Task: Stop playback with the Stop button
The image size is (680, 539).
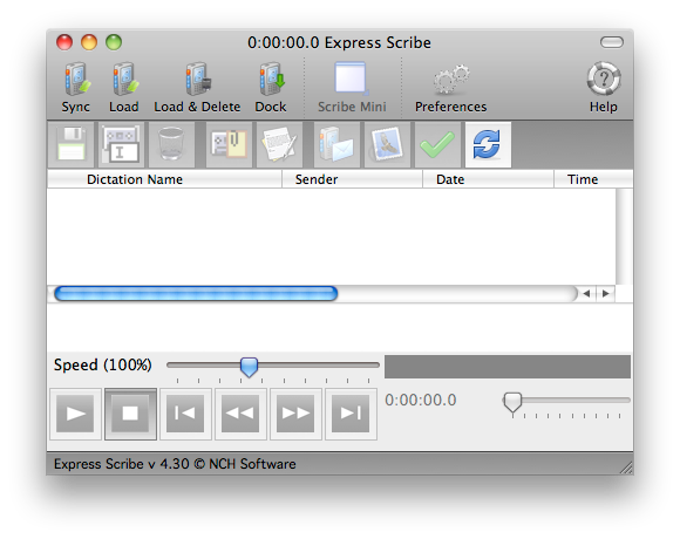Action: (131, 414)
